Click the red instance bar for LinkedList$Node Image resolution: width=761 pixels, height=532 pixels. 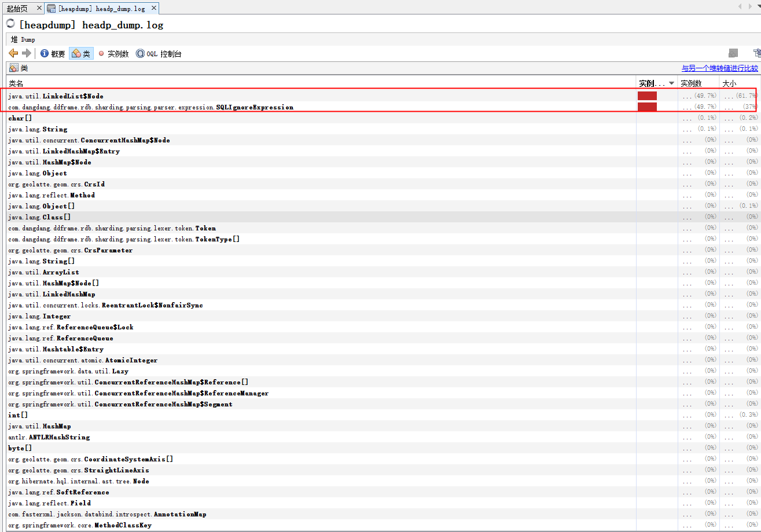pyautogui.click(x=647, y=96)
